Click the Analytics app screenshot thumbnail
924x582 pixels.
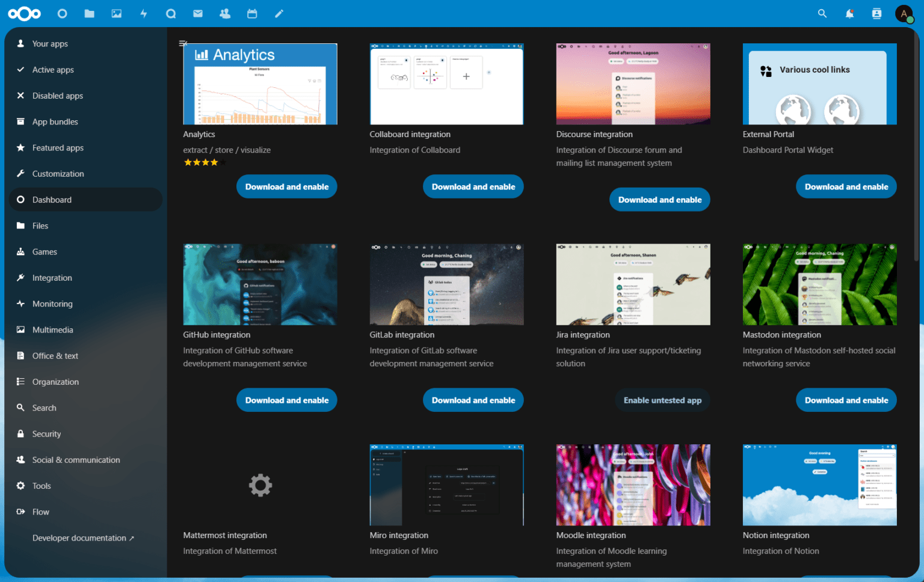tap(260, 84)
